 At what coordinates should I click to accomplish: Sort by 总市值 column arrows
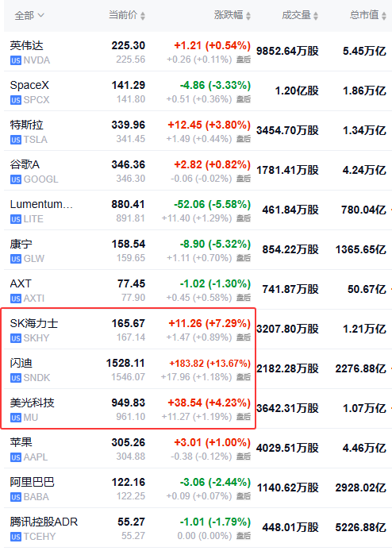pyautogui.click(x=384, y=16)
